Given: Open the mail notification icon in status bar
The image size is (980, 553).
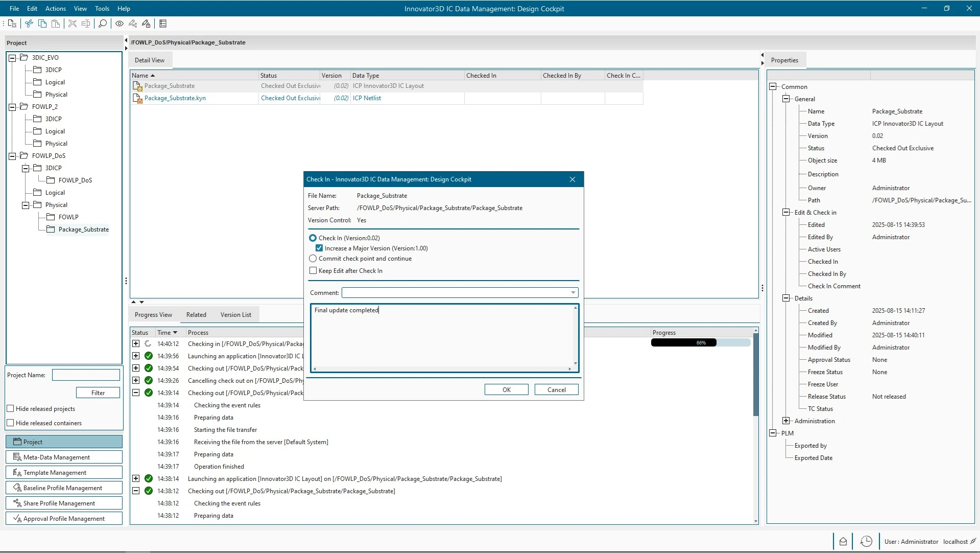Looking at the screenshot, I should (x=843, y=541).
